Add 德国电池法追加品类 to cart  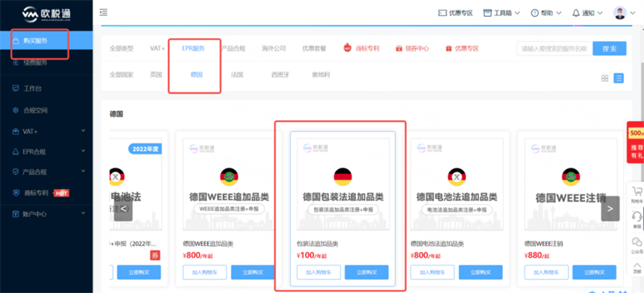click(432, 272)
